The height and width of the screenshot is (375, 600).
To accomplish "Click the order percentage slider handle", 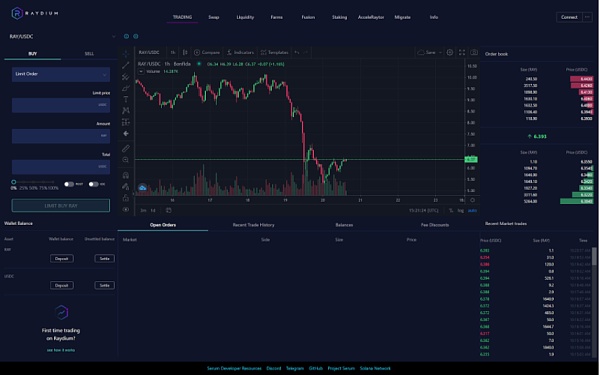I will point(14,182).
